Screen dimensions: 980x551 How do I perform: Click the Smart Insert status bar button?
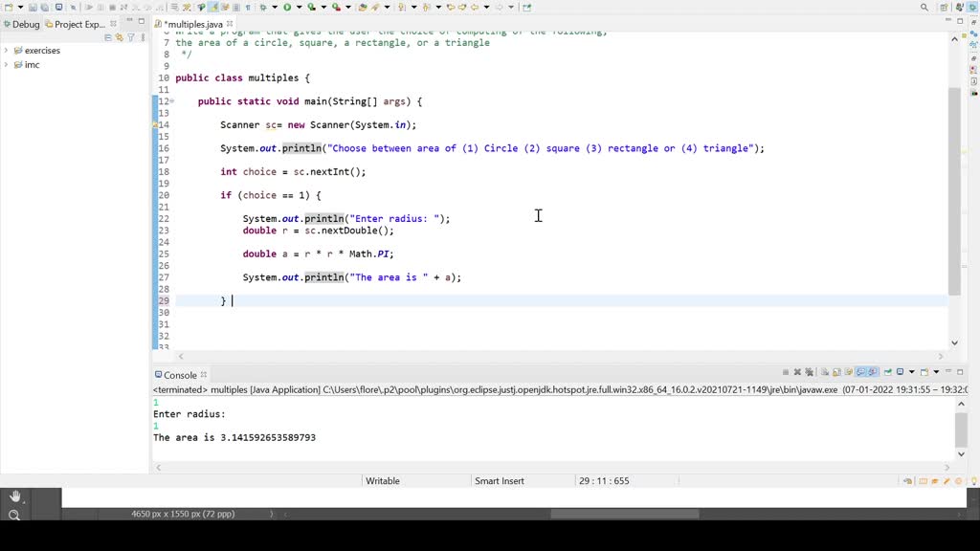pos(499,480)
